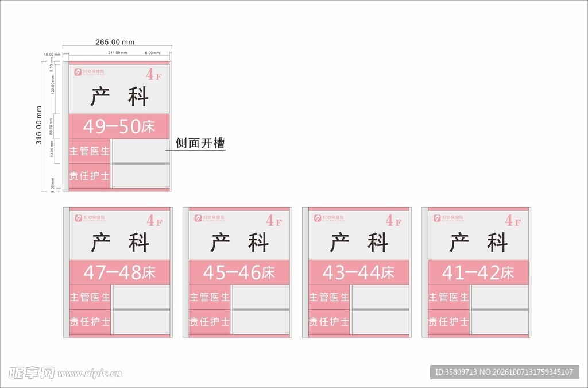Select hospital logo icon on 45–46床 sign
Image resolution: width=588 pixels, height=388 pixels.
198,218
